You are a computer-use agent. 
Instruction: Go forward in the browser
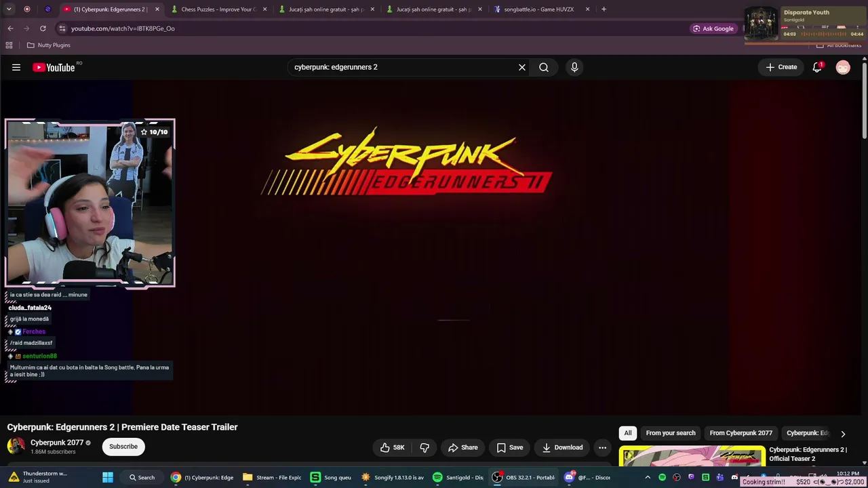[26, 28]
